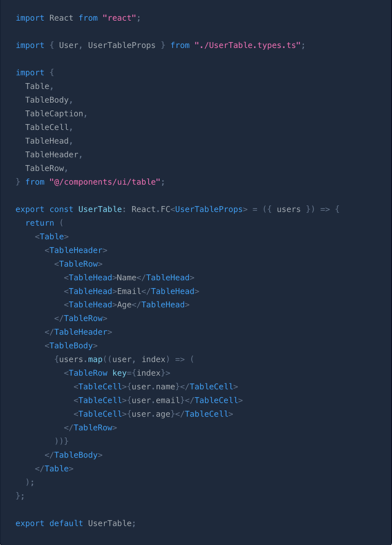Click the Age header text
Image resolution: width=392 pixels, height=545 pixels.
click(x=124, y=304)
